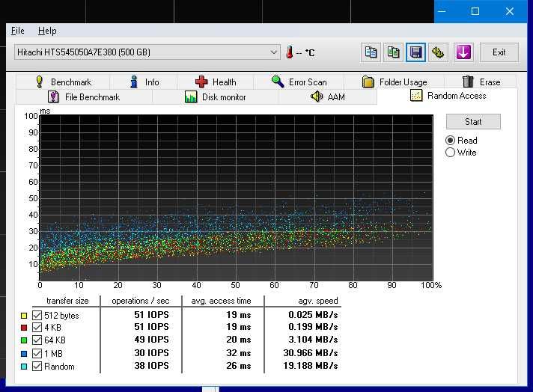Click the 0.199 MB/s speed value
Screen dimensions: 533x392
coord(313,327)
